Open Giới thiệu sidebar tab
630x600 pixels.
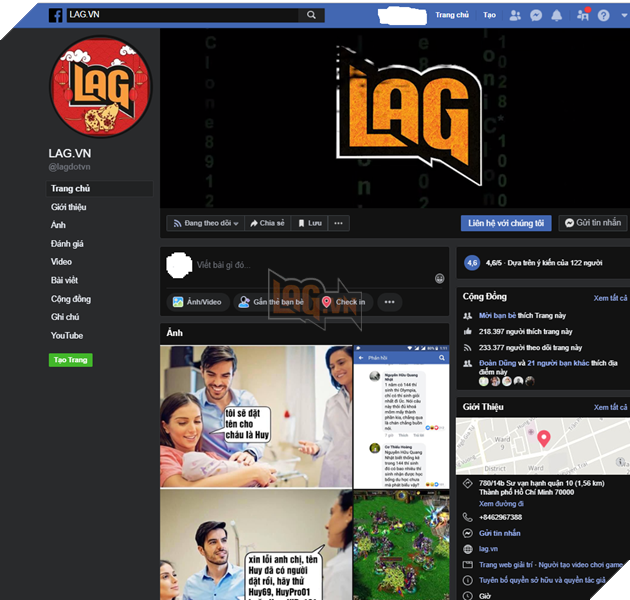[68, 207]
